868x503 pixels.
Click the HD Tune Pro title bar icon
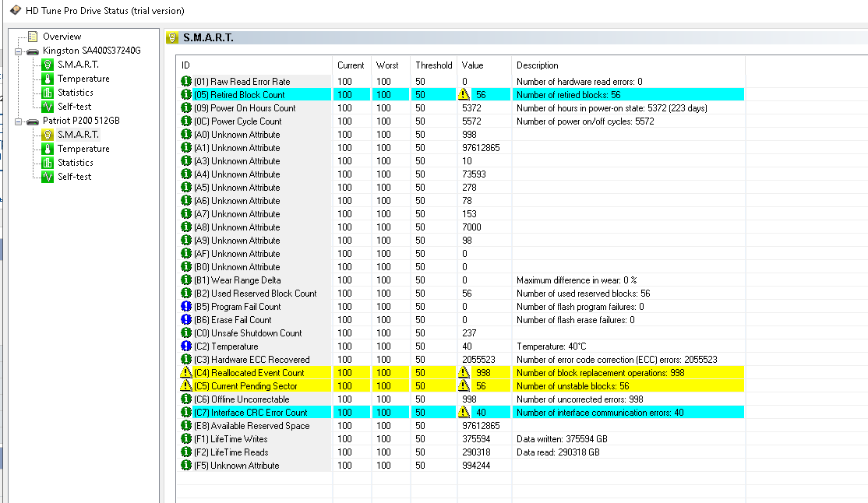16,11
